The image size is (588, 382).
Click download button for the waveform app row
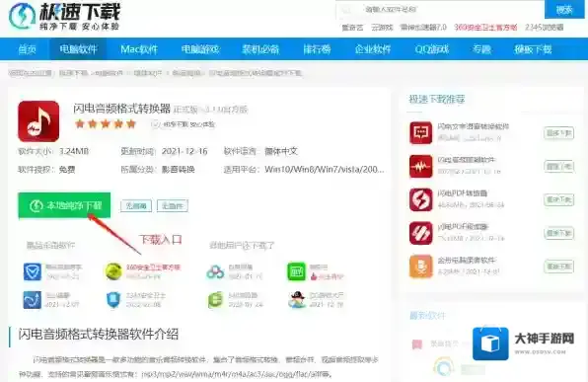(558, 166)
